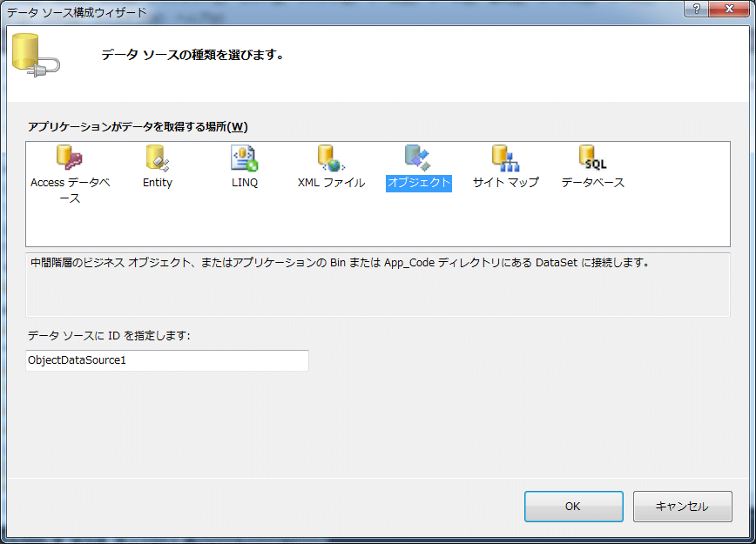This screenshot has width=756, height=544.
Task: Close the data source wizard window
Action: (x=732, y=9)
